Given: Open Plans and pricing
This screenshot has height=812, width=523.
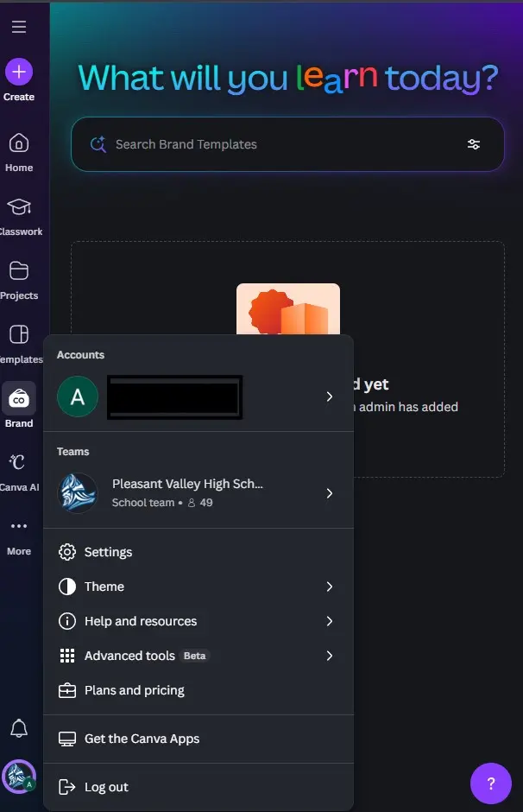Looking at the screenshot, I should point(198,690).
